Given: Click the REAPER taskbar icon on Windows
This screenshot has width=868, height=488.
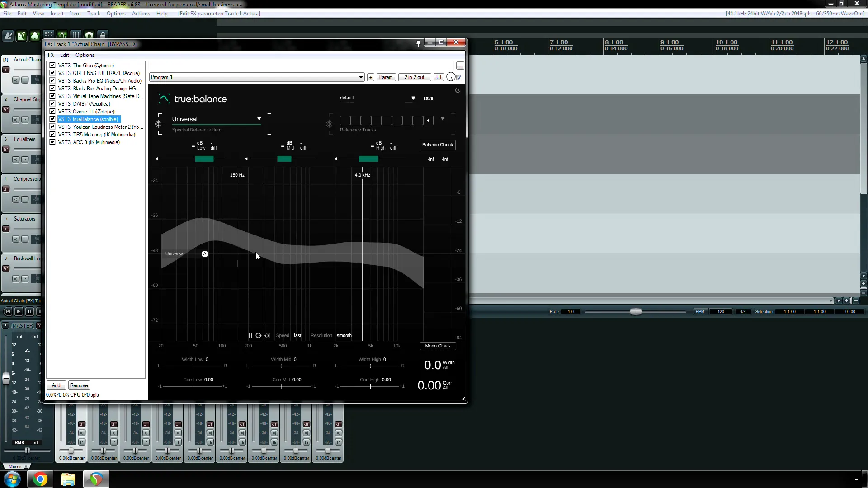Looking at the screenshot, I should click(x=95, y=479).
